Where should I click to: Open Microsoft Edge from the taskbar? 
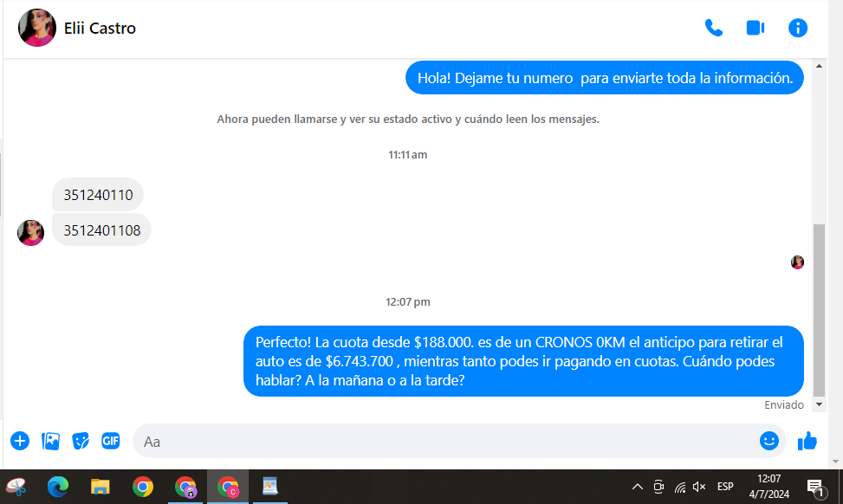tap(58, 487)
